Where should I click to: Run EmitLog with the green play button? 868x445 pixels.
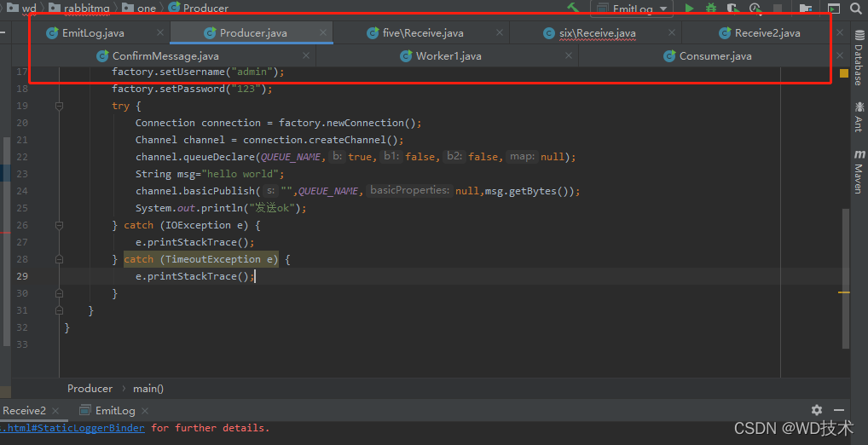[x=689, y=8]
